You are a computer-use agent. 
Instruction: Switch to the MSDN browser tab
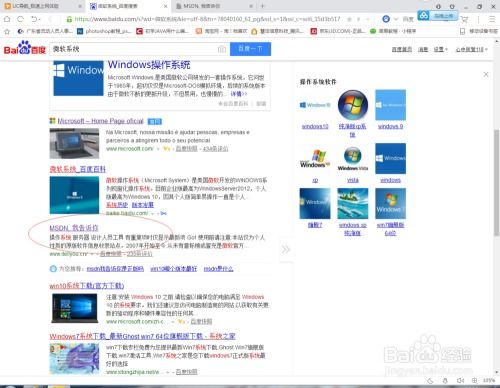click(214, 6)
